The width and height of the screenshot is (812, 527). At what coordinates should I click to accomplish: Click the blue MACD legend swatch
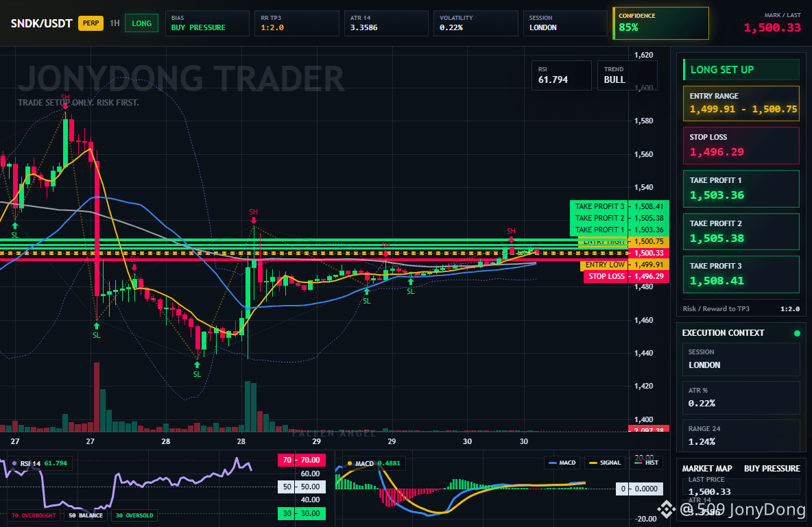(x=552, y=463)
